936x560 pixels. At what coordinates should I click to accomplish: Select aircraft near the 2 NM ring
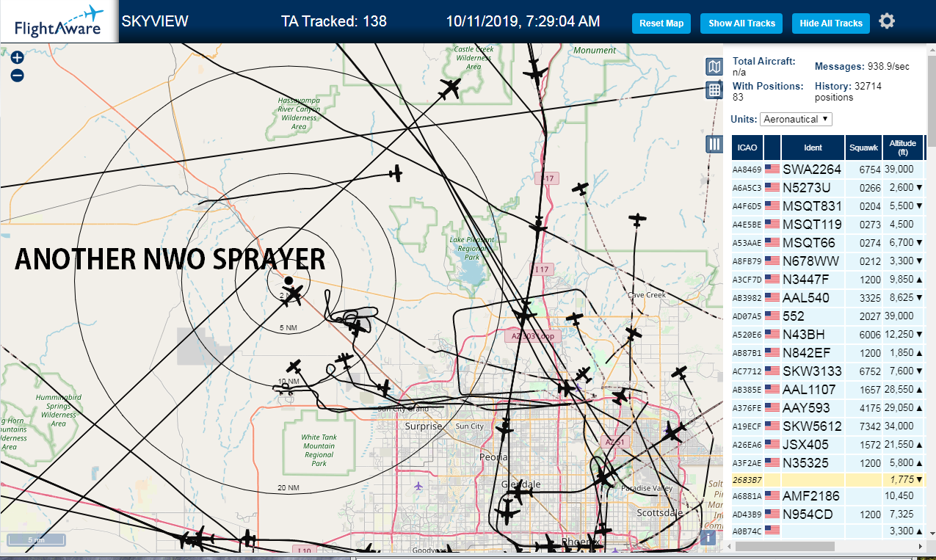pos(293,295)
